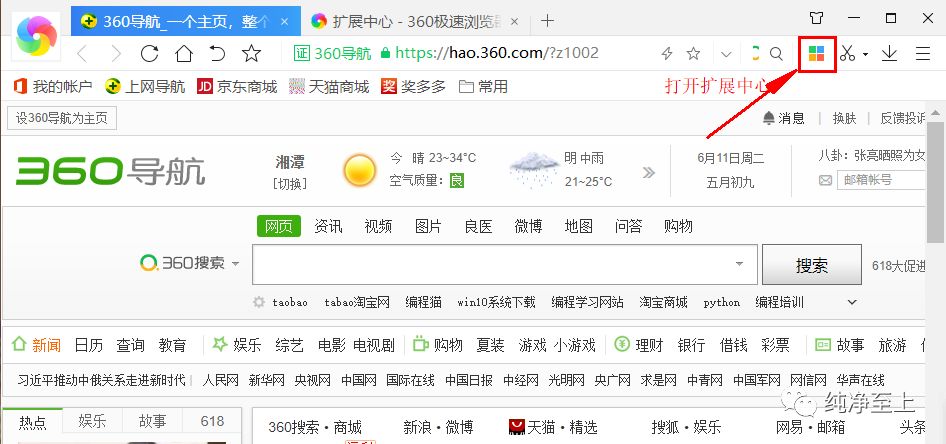Select the 图片 search tab

pyautogui.click(x=428, y=226)
